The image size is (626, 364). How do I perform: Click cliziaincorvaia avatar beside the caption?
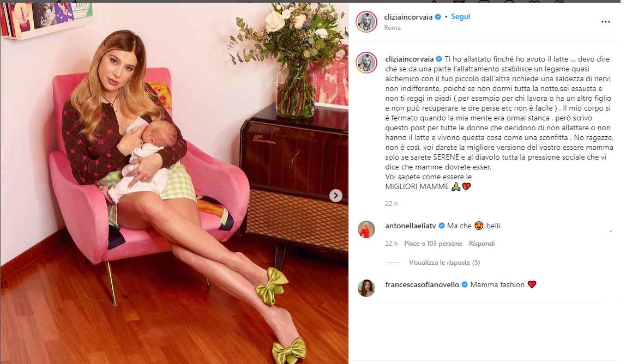[x=366, y=63]
